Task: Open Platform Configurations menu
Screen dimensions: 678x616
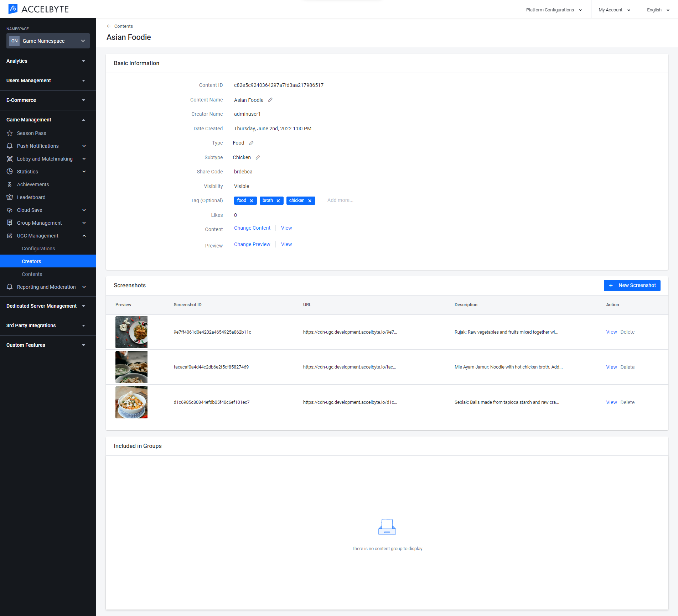Action: click(554, 10)
